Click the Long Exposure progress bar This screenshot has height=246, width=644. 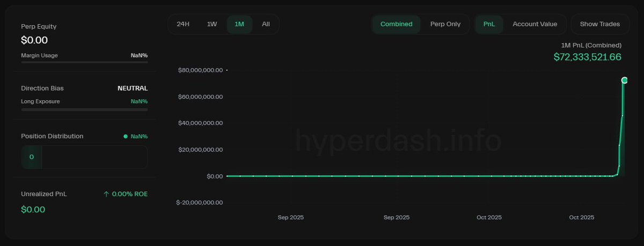(x=84, y=109)
